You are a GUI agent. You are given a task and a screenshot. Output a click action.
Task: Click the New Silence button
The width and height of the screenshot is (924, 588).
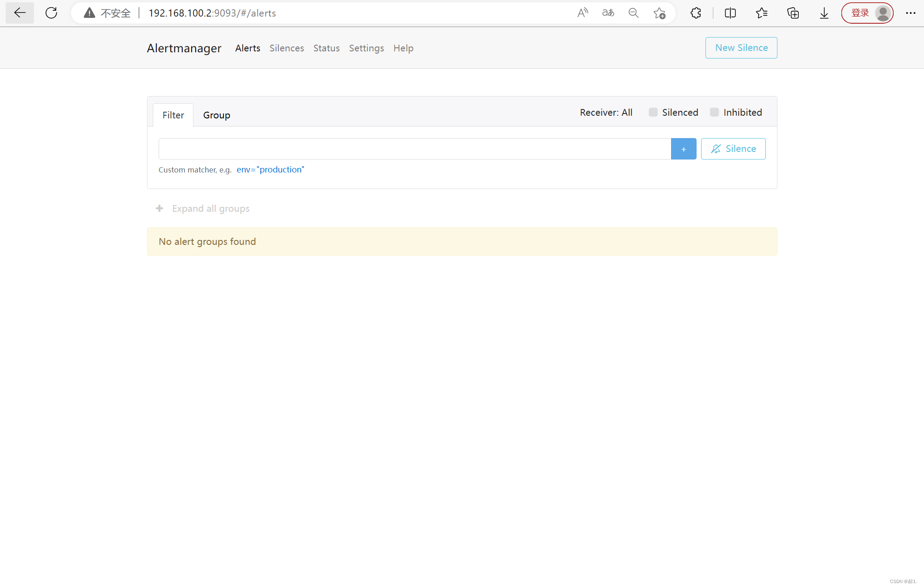[x=741, y=47]
